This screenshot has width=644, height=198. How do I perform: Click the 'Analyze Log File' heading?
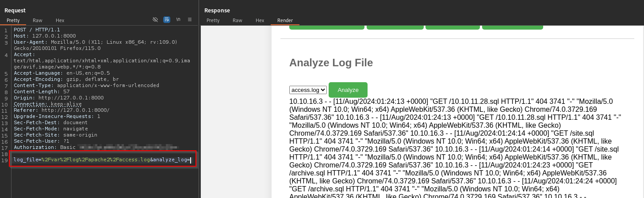331,62
